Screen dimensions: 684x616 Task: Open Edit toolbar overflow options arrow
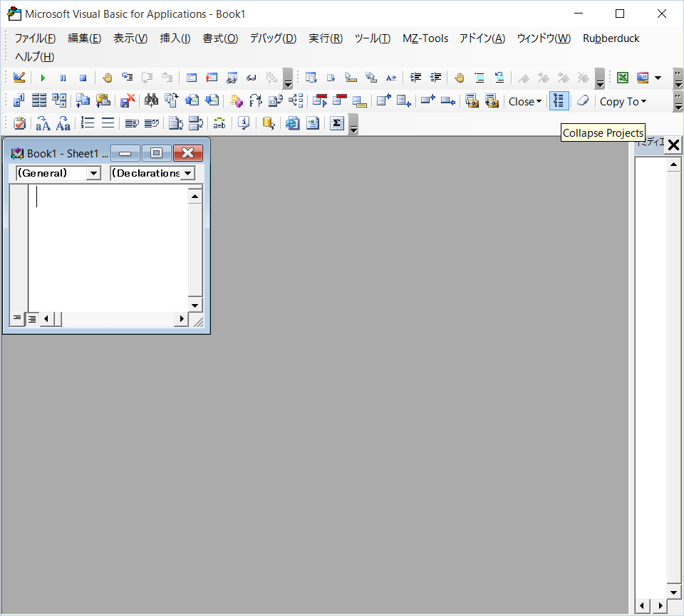coord(600,78)
